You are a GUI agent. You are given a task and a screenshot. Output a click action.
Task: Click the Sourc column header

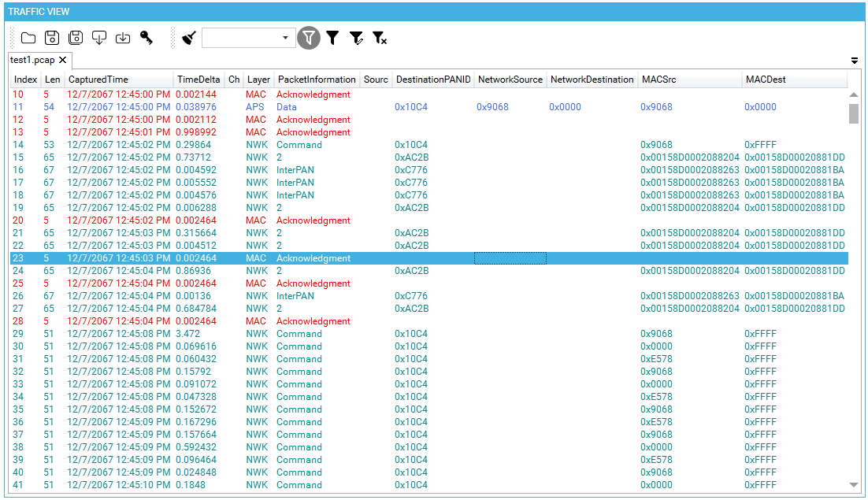376,80
